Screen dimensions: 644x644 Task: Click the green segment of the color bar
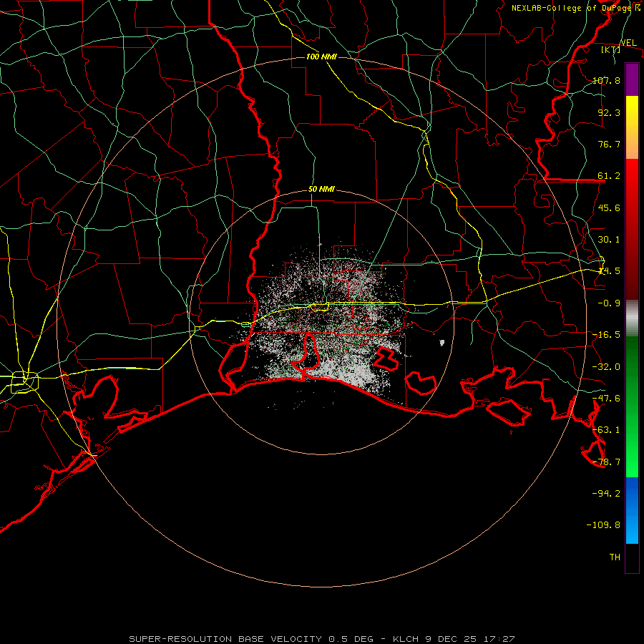(632, 406)
